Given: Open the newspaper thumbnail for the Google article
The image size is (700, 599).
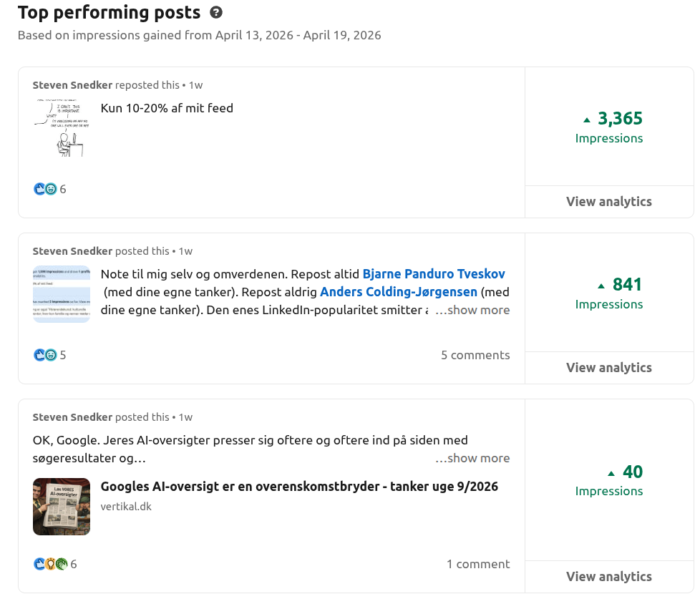Looking at the screenshot, I should coord(62,507).
